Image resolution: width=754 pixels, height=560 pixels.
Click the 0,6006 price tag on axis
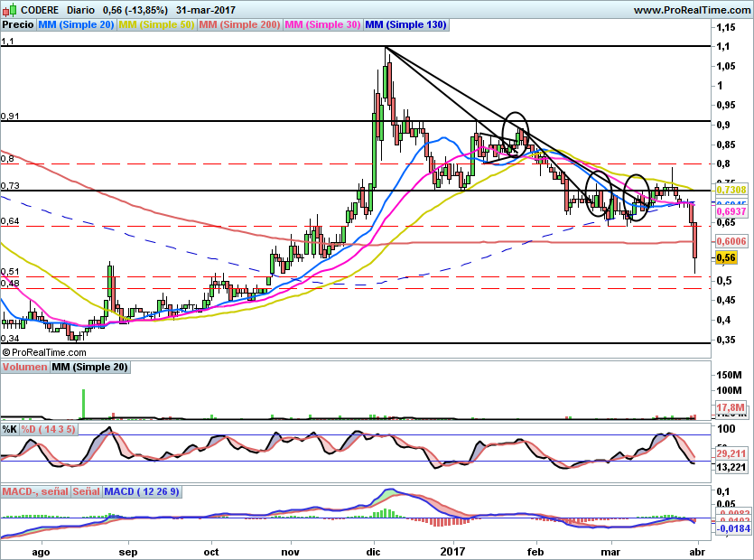tap(731, 241)
